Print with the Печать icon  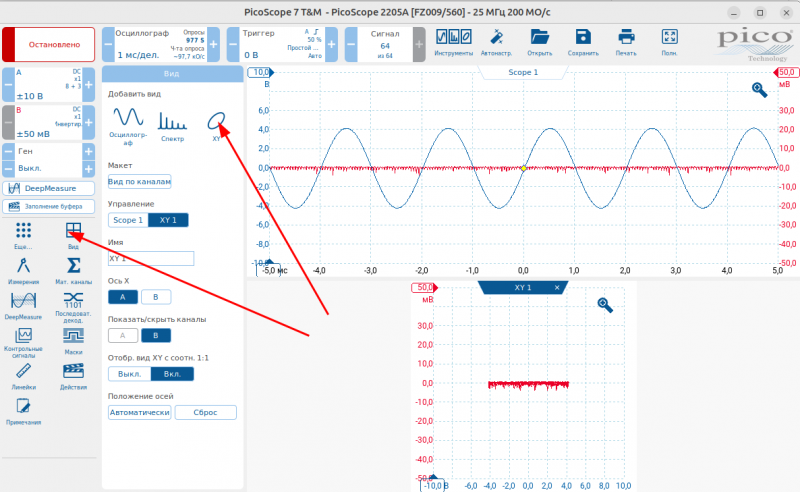click(x=626, y=42)
